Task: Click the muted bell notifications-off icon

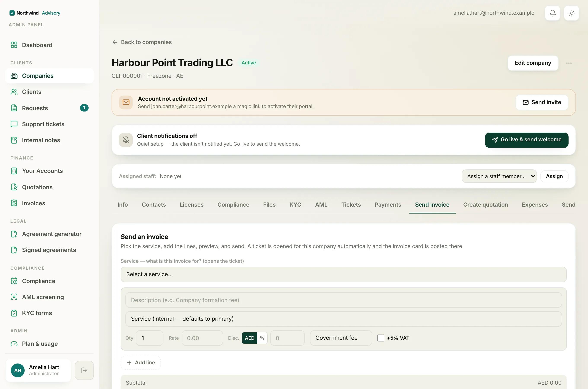Action: coord(126,140)
